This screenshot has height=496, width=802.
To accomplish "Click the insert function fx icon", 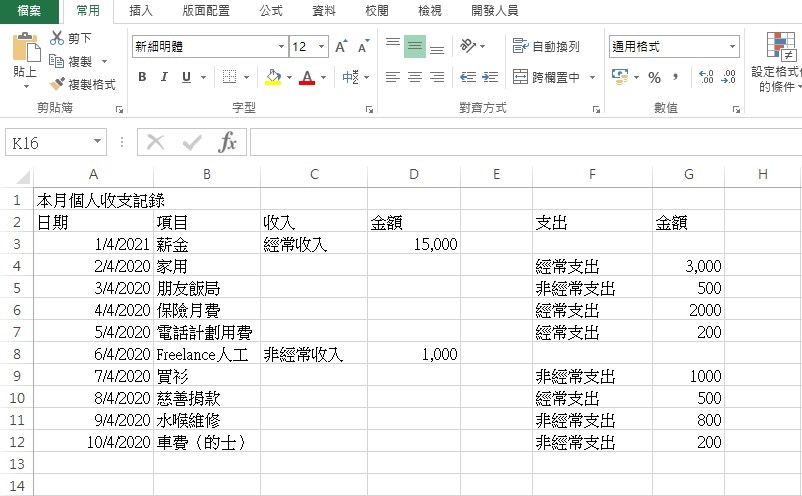I will (x=228, y=142).
